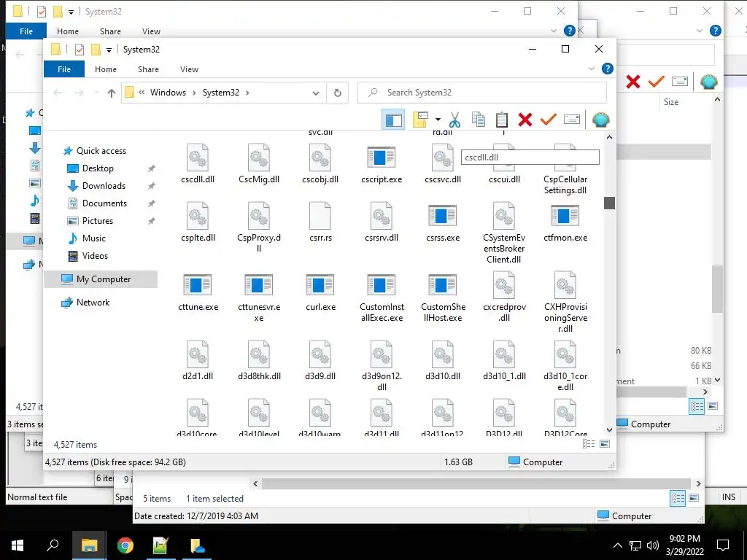The width and height of the screenshot is (747, 560).
Task: Open the address bar history dropdown
Action: click(x=315, y=93)
